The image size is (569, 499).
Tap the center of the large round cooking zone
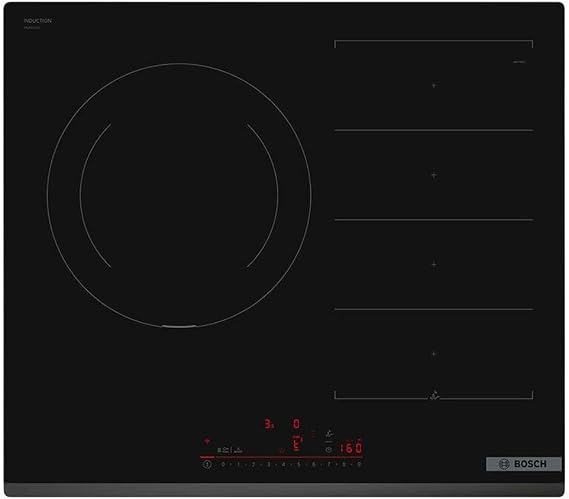179,195
